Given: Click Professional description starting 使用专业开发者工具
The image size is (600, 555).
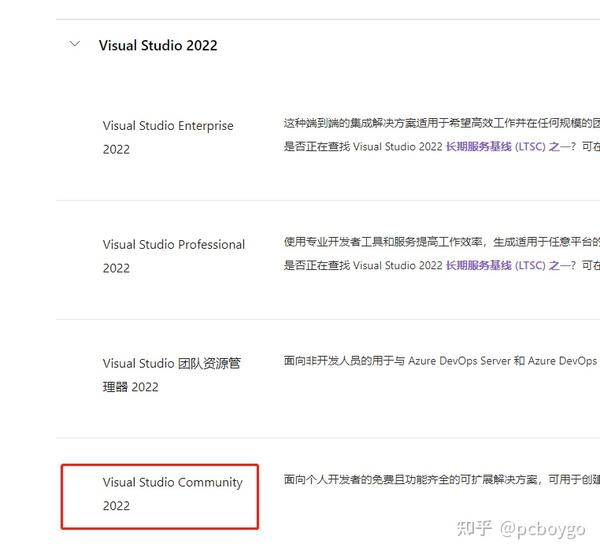Looking at the screenshot, I should coord(442,242).
